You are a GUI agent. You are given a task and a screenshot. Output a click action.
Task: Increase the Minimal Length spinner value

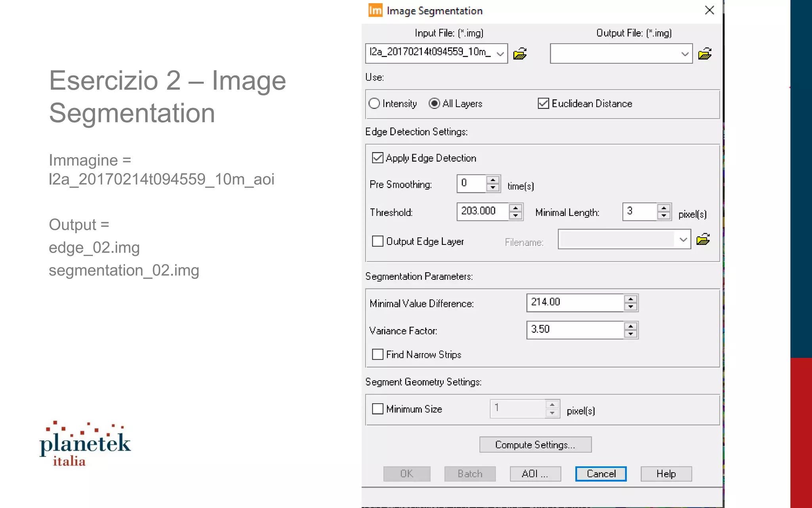[x=664, y=208]
